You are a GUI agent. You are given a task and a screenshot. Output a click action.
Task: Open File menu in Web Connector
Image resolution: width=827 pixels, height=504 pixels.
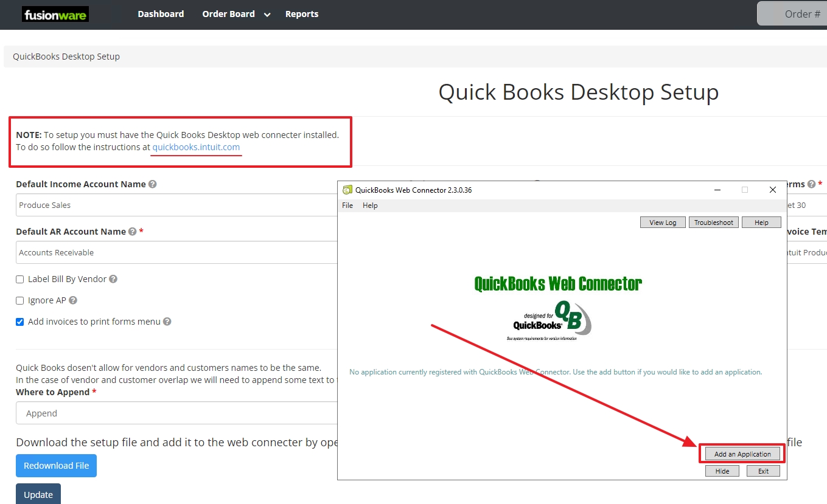(x=347, y=205)
